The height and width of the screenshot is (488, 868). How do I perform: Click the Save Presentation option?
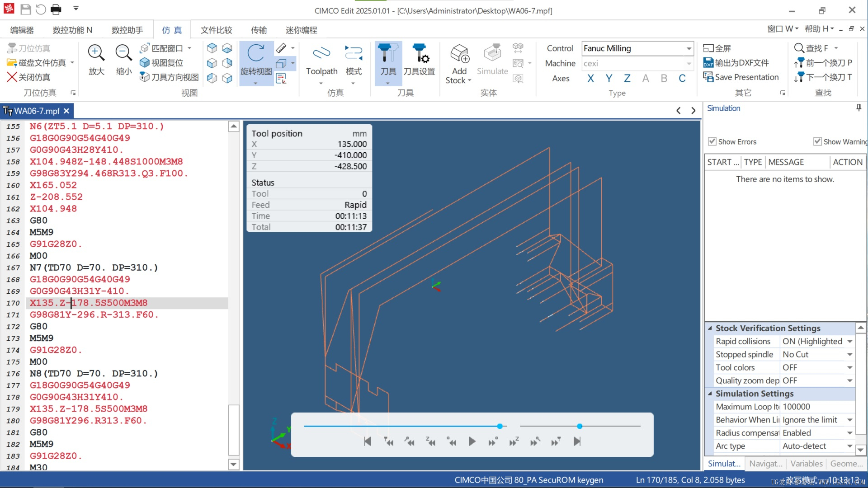(x=741, y=77)
